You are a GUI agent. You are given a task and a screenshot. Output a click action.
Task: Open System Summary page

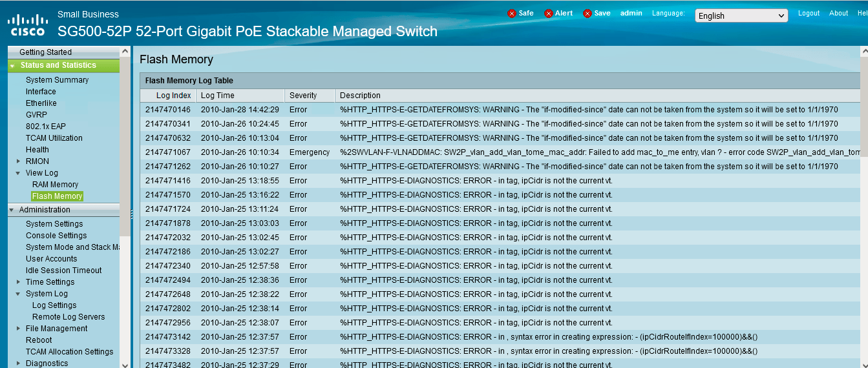tap(57, 80)
